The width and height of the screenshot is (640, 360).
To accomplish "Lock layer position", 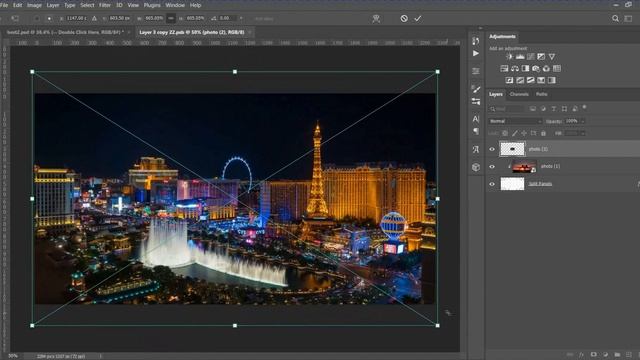I will (524, 133).
